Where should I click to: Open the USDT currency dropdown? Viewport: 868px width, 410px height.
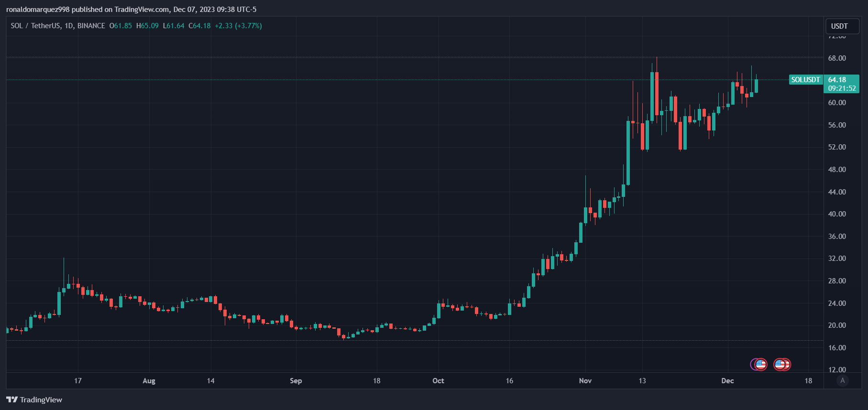click(842, 26)
